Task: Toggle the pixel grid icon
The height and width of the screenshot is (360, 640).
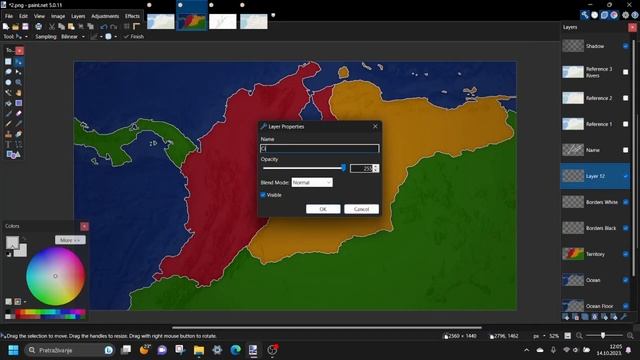Action: point(127,27)
